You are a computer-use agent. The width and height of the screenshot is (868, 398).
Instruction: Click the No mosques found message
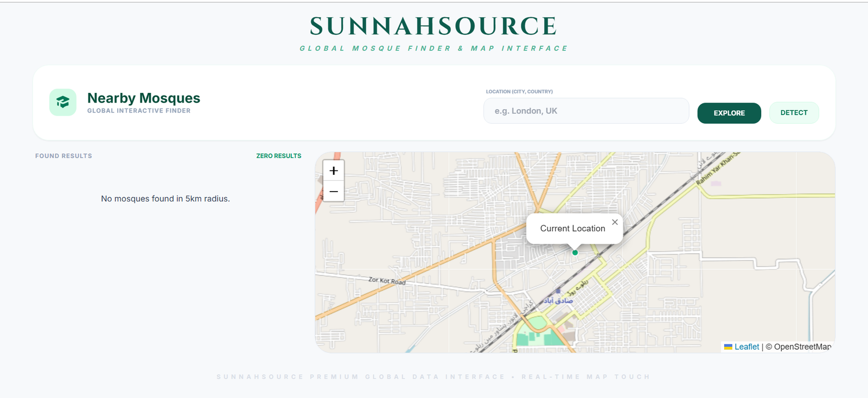click(x=165, y=199)
